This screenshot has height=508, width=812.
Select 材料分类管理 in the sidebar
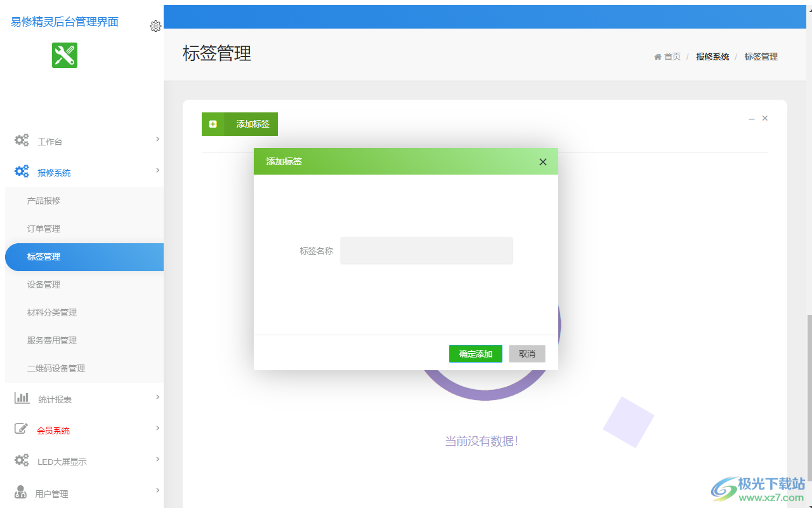point(52,312)
